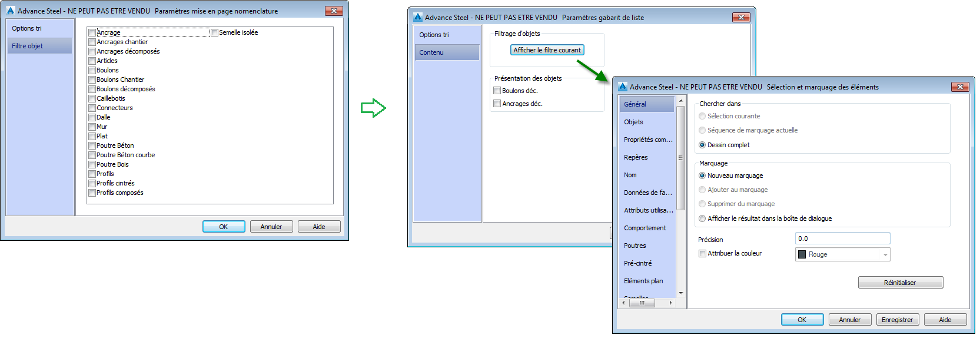
Task: Tick the Boulons décomposés checkbox
Action: click(x=92, y=90)
